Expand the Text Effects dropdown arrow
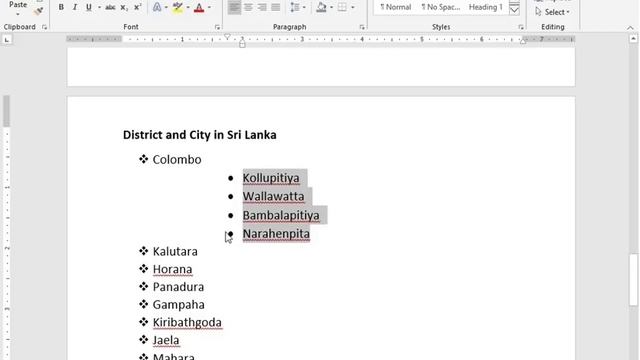This screenshot has width=640, height=360. pyautogui.click(x=166, y=7)
